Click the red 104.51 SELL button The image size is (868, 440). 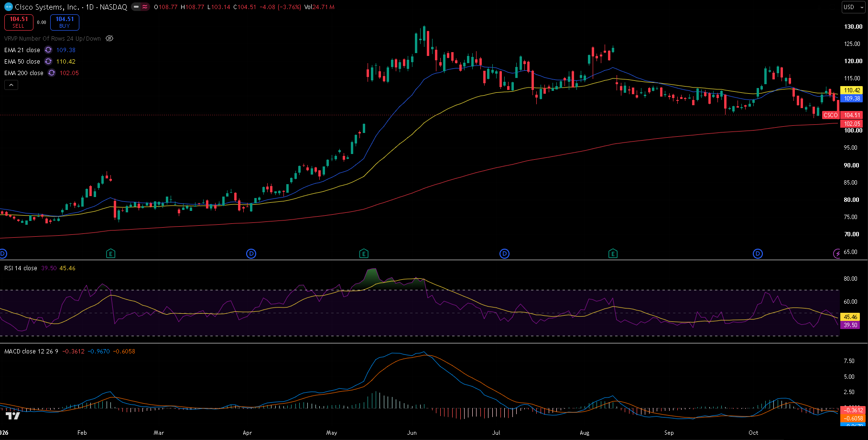pos(19,22)
